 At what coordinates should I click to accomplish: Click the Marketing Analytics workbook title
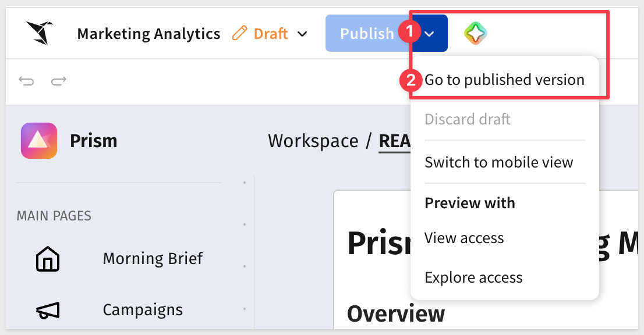click(x=148, y=34)
